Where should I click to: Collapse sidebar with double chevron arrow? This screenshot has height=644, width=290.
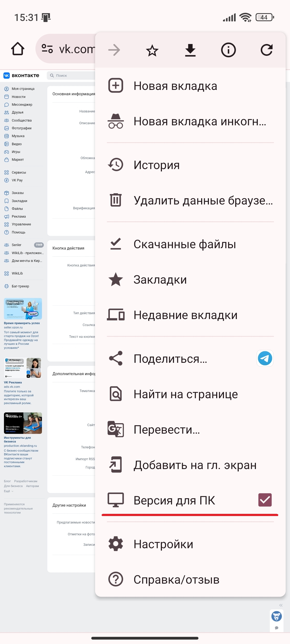[281, 605]
